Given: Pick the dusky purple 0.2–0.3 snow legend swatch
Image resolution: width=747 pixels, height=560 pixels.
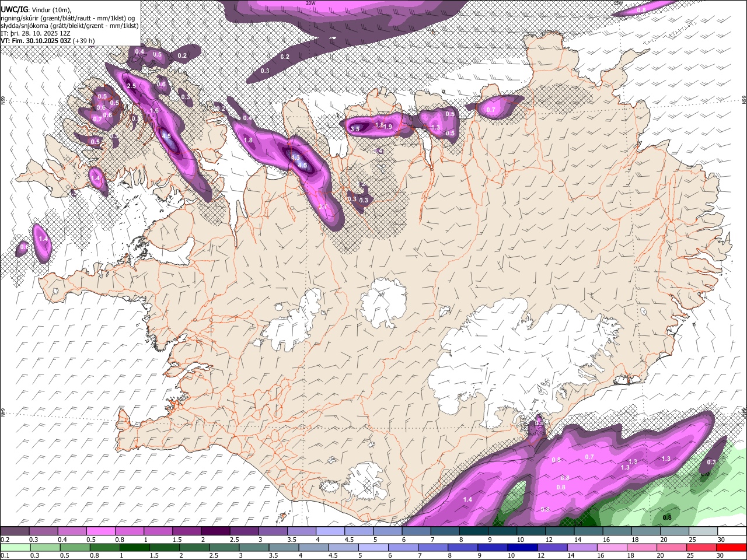Looking at the screenshot, I should click(x=15, y=531).
